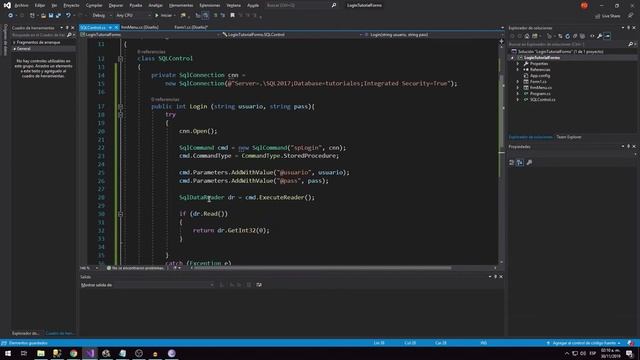Collapse the LoginTutorialForms project node
Screen dimensions: 640x360
[x=512, y=58]
